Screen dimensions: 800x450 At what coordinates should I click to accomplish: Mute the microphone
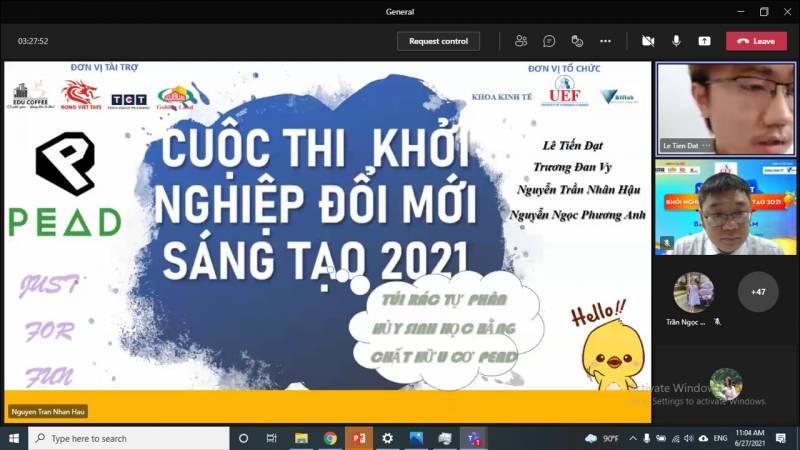click(676, 41)
